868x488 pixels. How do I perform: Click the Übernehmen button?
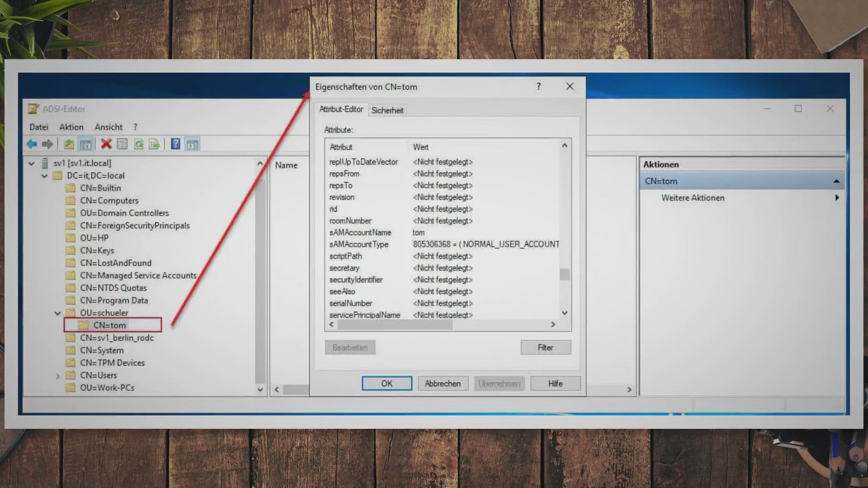coord(499,384)
